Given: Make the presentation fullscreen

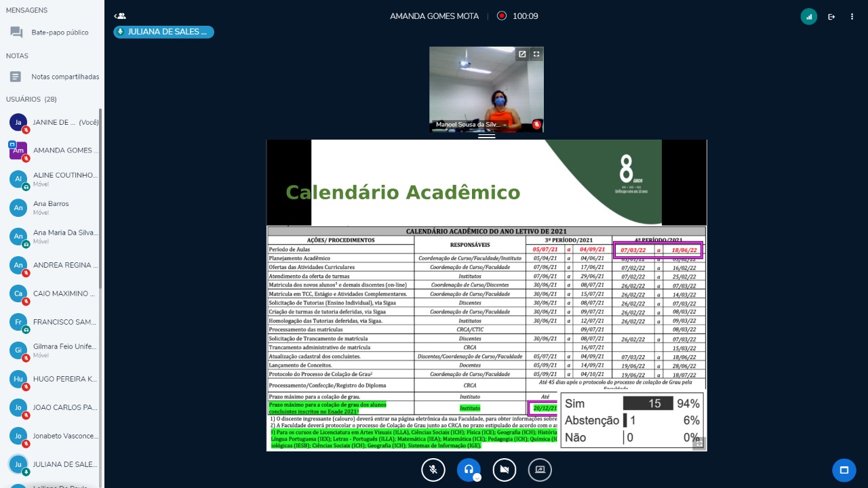Looking at the screenshot, I should (x=699, y=443).
